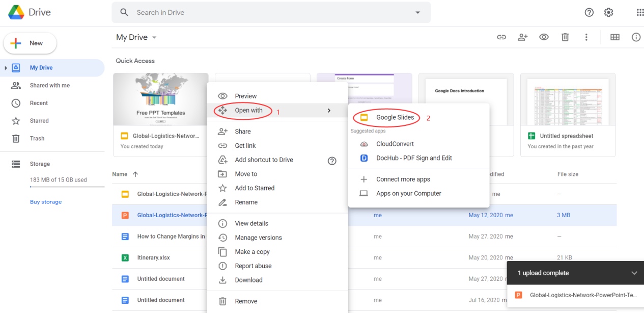Switch to grid layout view icon
This screenshot has height=313, width=644.
(615, 37)
